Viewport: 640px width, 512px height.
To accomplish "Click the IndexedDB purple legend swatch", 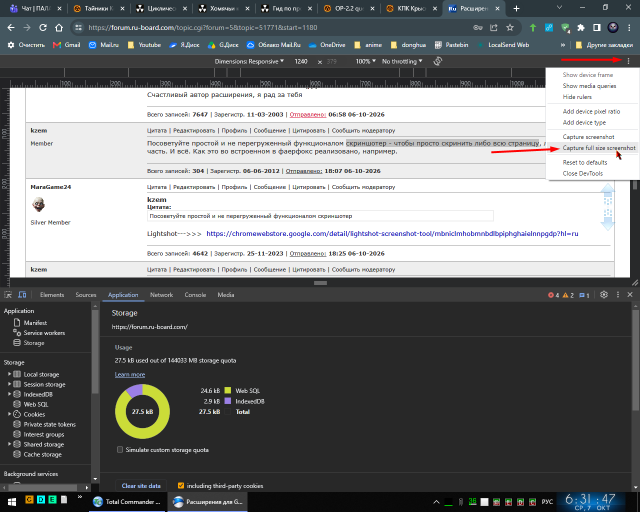I will pyautogui.click(x=228, y=401).
